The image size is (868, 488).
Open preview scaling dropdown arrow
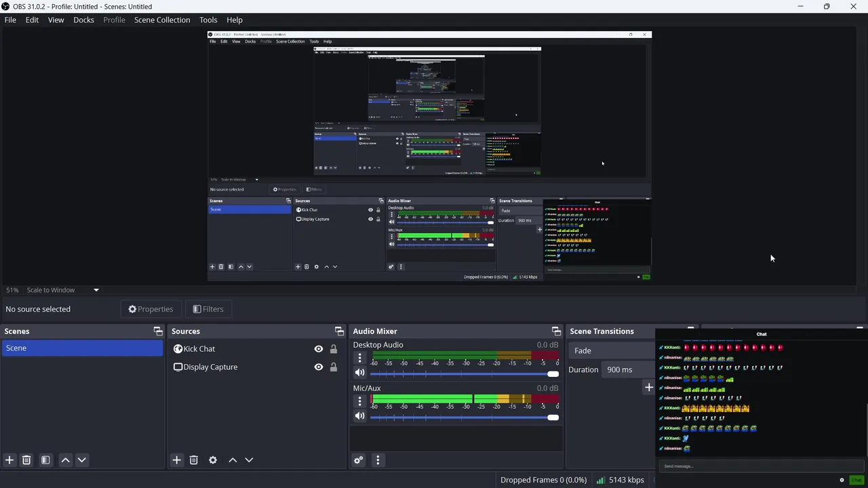[x=96, y=290]
